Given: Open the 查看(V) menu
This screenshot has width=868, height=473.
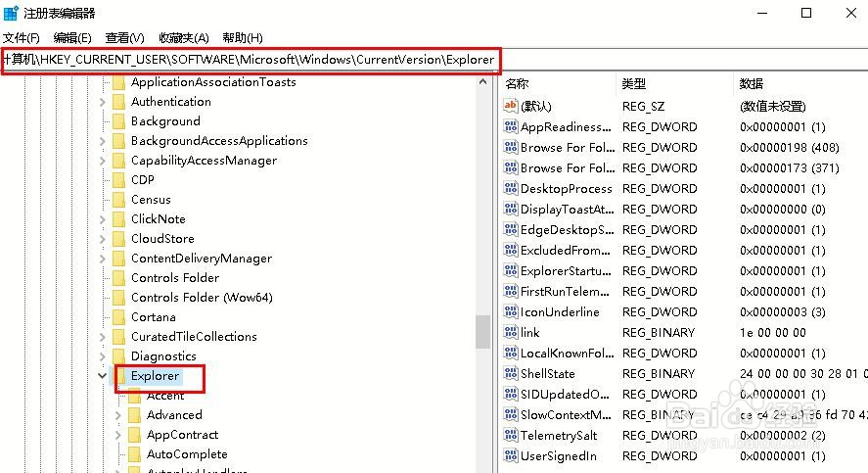Looking at the screenshot, I should click(x=124, y=37).
